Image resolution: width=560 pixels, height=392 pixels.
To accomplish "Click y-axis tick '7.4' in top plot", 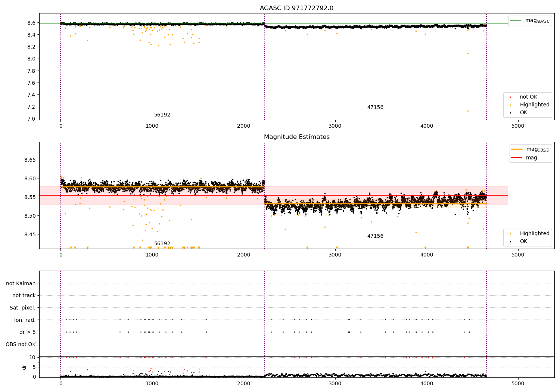I will pyautogui.click(x=31, y=95).
